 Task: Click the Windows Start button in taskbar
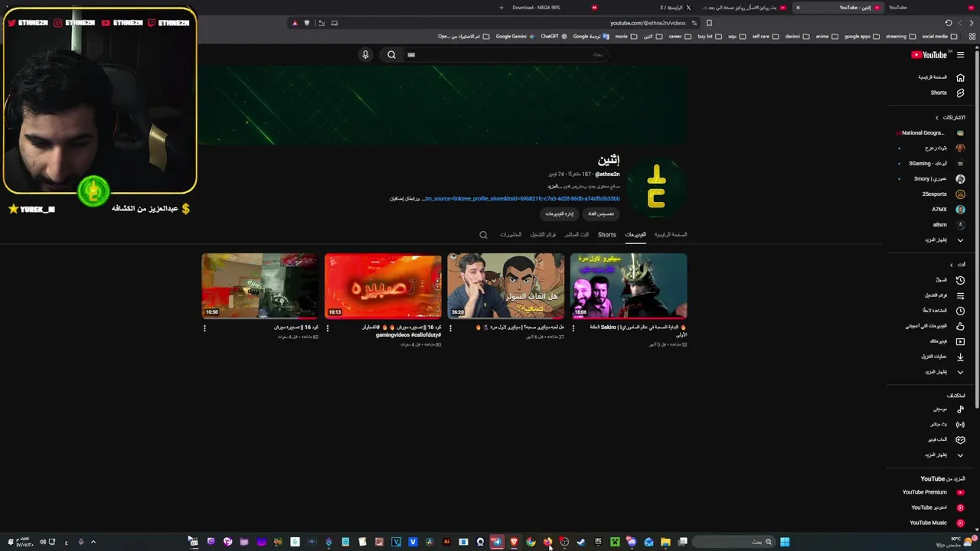[785, 542]
